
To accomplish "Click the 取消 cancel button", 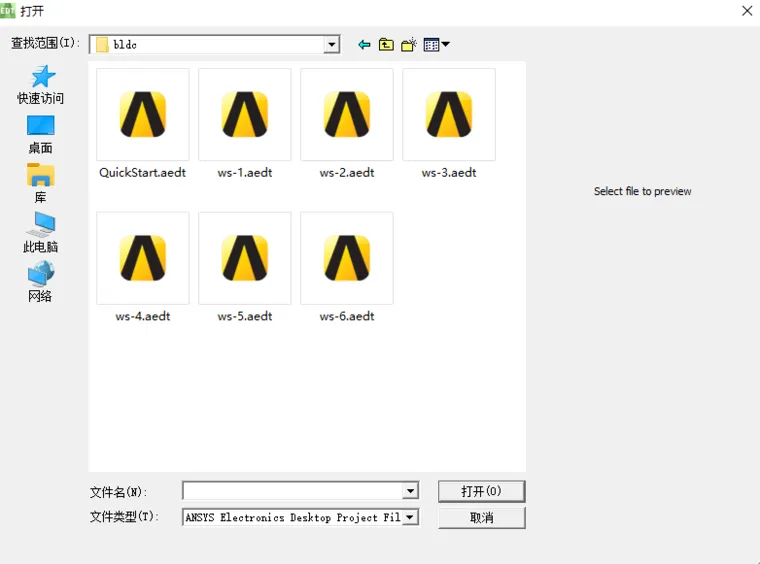I will pyautogui.click(x=481, y=517).
